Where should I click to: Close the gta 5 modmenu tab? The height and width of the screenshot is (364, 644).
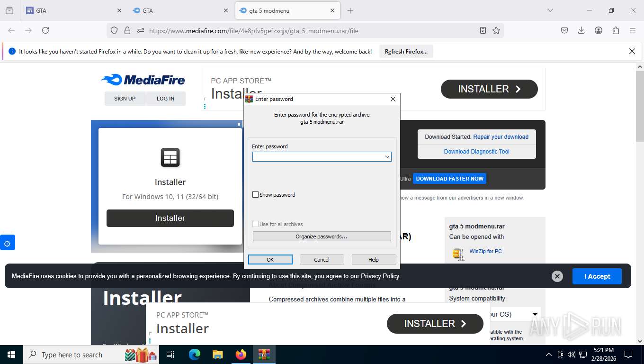pos(332,10)
